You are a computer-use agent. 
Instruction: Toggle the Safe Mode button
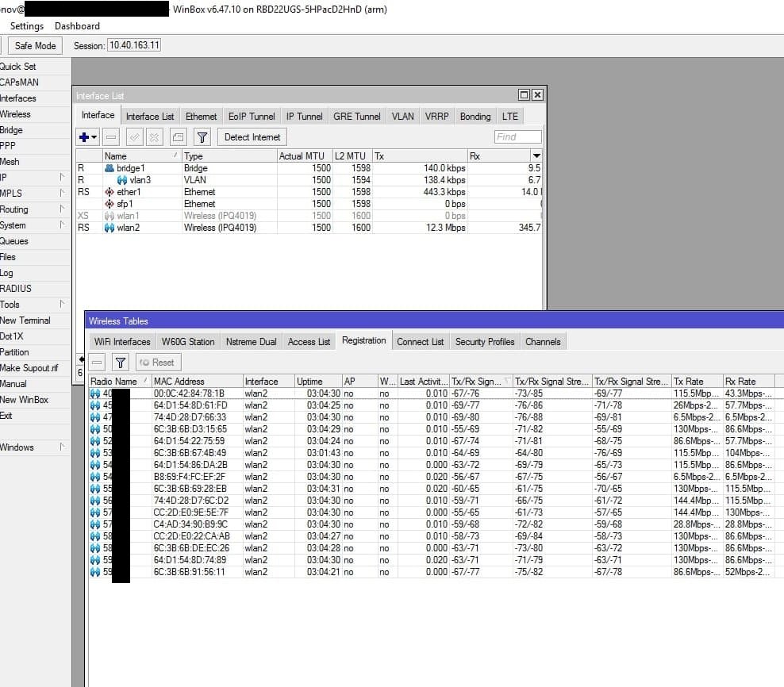click(x=35, y=45)
